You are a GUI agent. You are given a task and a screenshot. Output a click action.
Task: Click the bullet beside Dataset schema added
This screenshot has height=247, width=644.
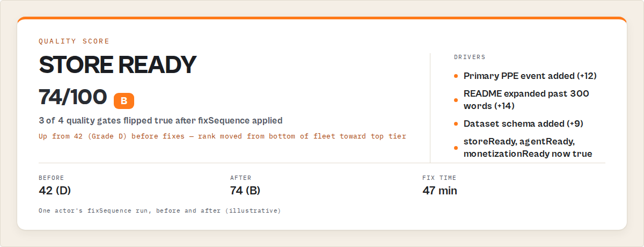[x=456, y=123]
